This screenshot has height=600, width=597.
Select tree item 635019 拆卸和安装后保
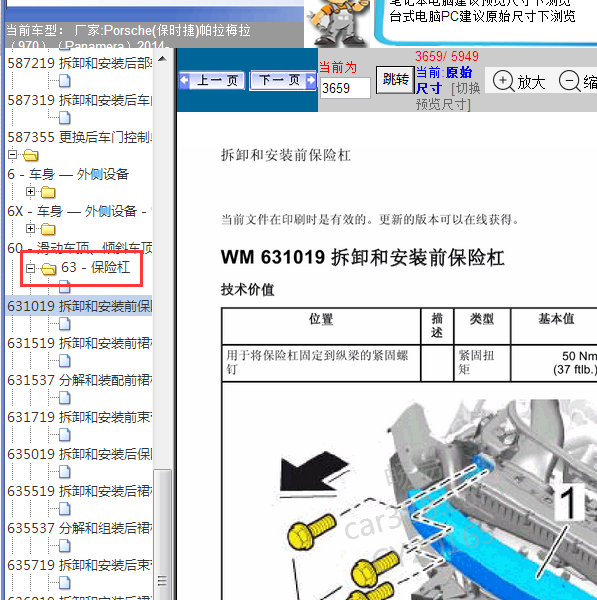click(x=80, y=454)
